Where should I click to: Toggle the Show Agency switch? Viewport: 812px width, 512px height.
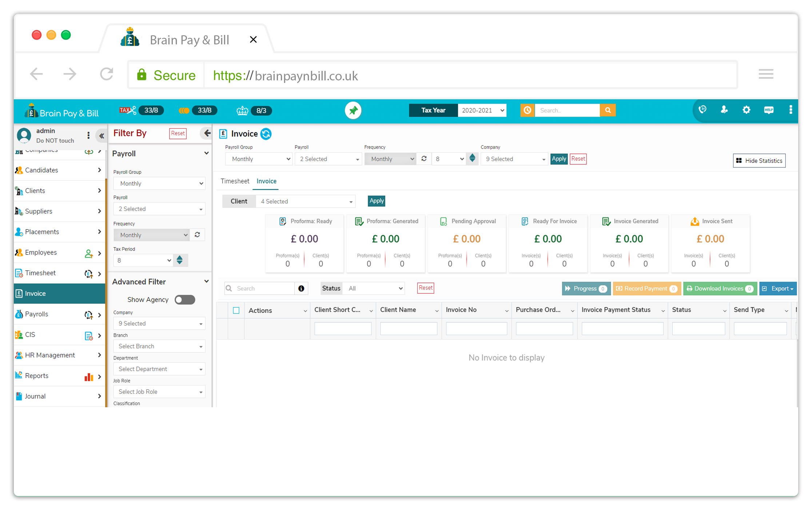pyautogui.click(x=185, y=300)
